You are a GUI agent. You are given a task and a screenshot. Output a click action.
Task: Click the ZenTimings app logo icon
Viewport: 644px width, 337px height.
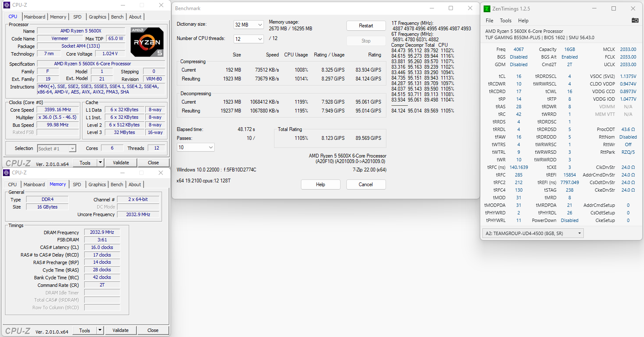[x=487, y=8]
